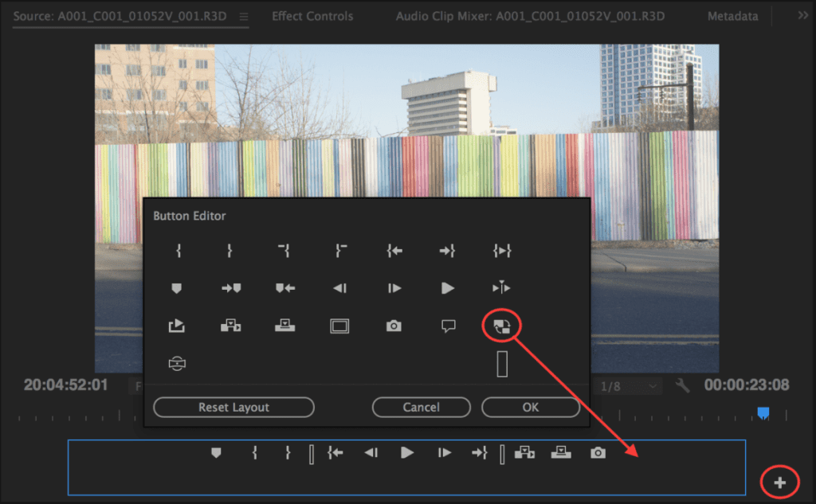This screenshot has height=504, width=816.
Task: Choose Toggle VR Video Display icon
Action: click(177, 363)
